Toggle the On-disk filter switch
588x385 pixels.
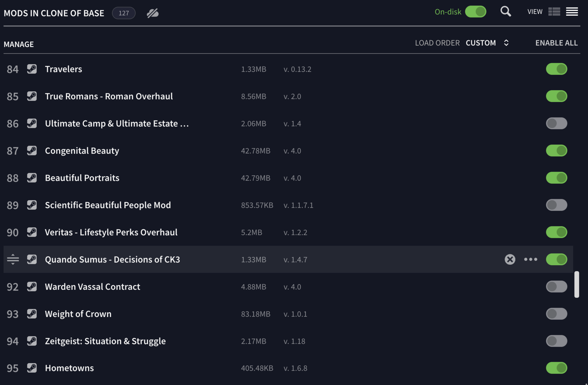point(476,12)
